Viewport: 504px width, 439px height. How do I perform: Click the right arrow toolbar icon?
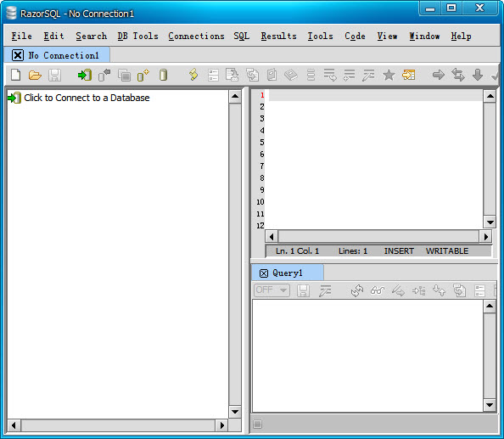[439, 75]
